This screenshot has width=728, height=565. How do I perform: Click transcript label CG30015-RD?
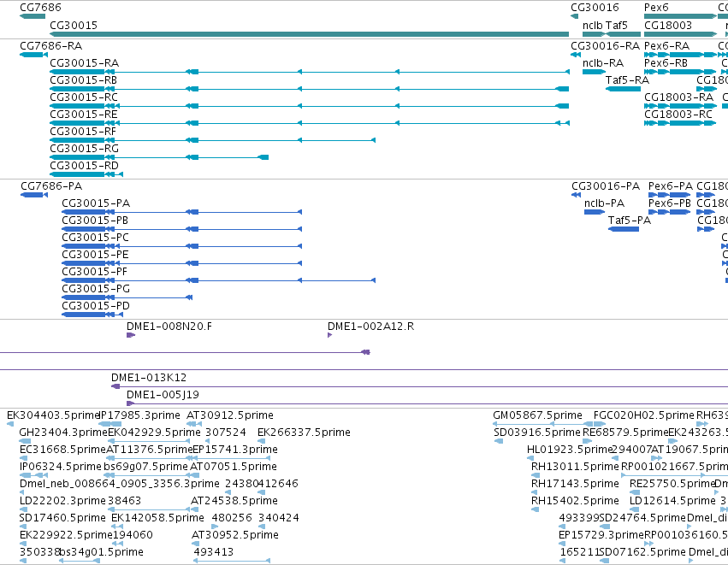click(84, 166)
